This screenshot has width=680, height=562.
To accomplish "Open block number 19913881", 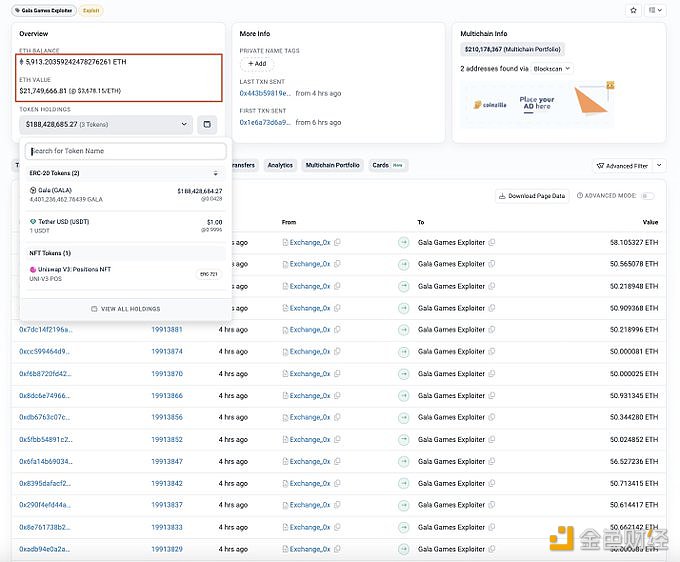I will point(167,330).
